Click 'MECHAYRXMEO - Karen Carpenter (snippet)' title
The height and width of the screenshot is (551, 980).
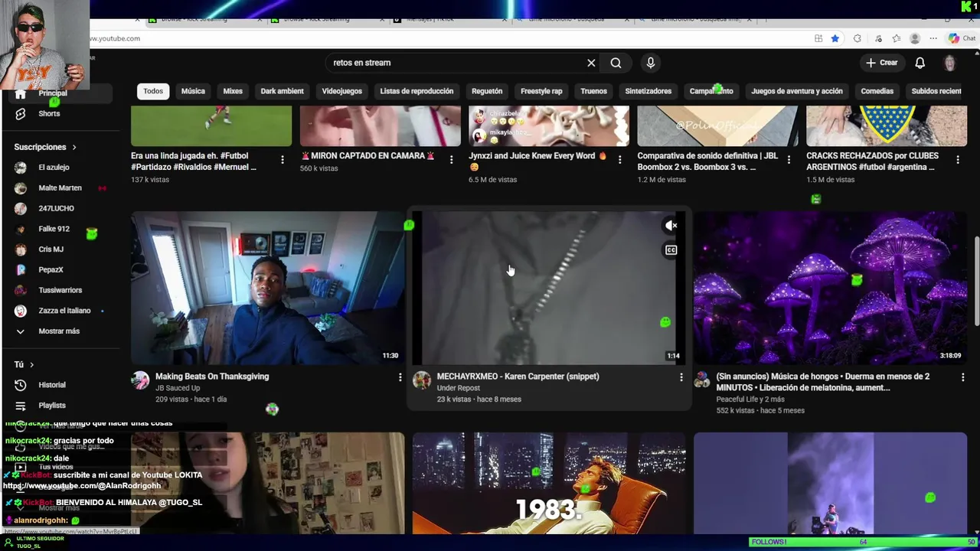pyautogui.click(x=518, y=377)
